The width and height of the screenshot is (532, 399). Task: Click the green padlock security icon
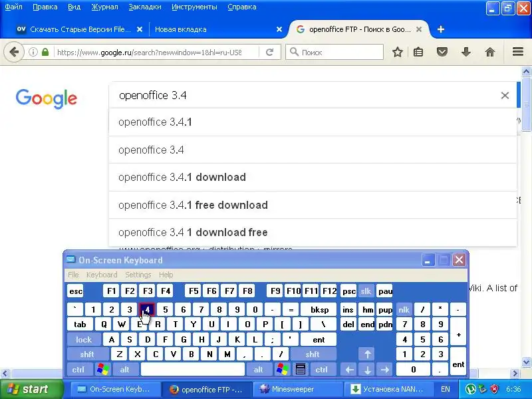(45, 52)
